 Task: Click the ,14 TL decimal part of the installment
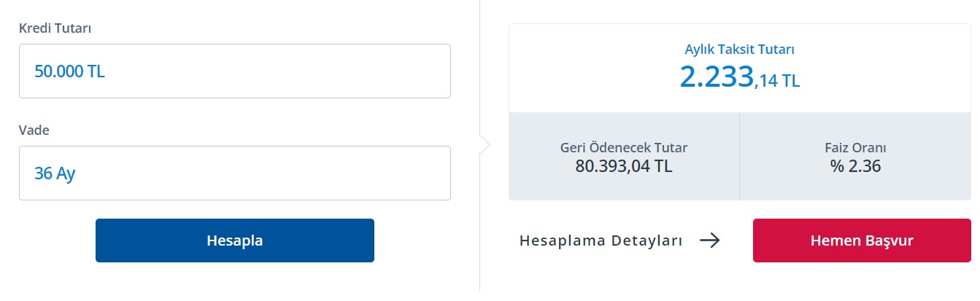click(x=777, y=81)
